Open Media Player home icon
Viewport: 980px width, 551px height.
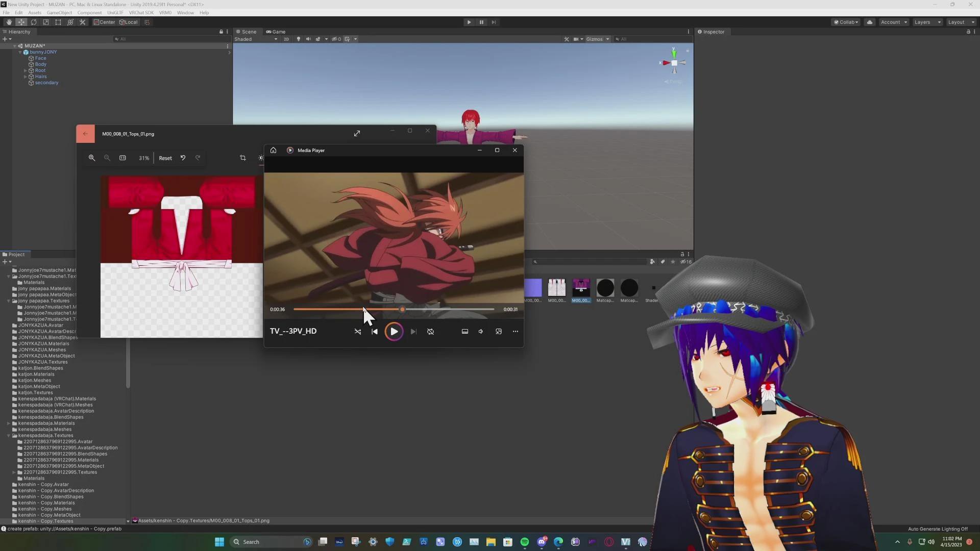tap(273, 151)
